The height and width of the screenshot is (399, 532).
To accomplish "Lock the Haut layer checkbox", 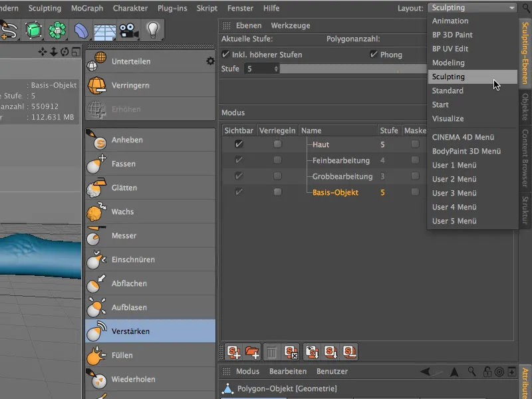I will (277, 144).
